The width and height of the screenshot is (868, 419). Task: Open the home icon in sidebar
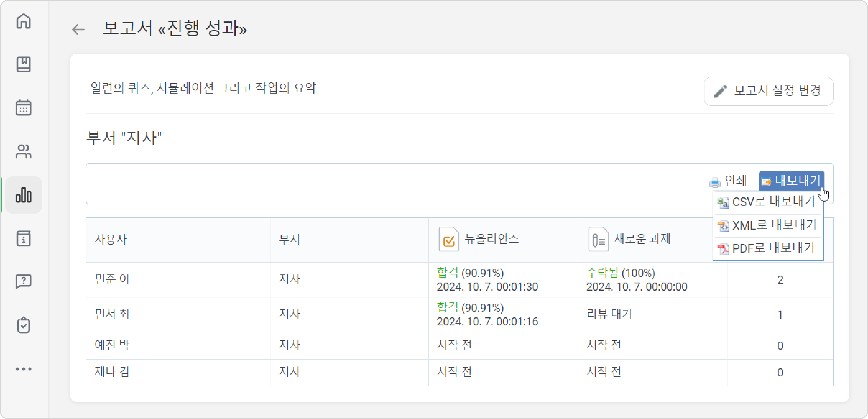[x=24, y=21]
